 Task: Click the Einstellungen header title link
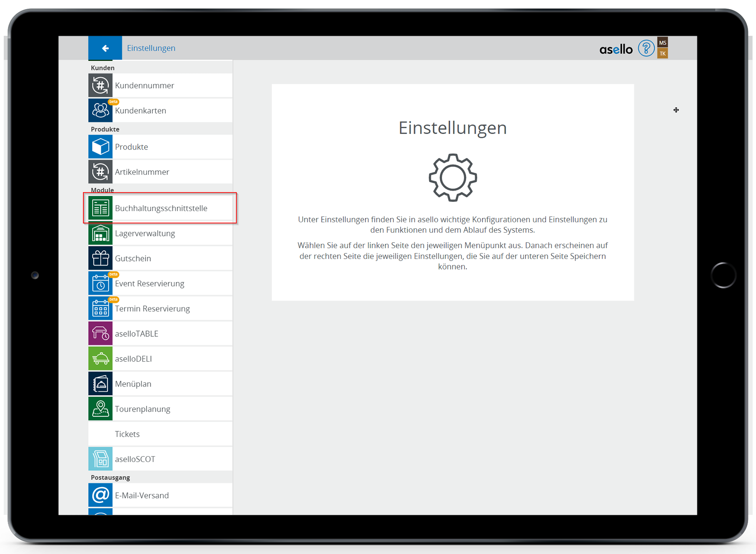click(x=151, y=48)
